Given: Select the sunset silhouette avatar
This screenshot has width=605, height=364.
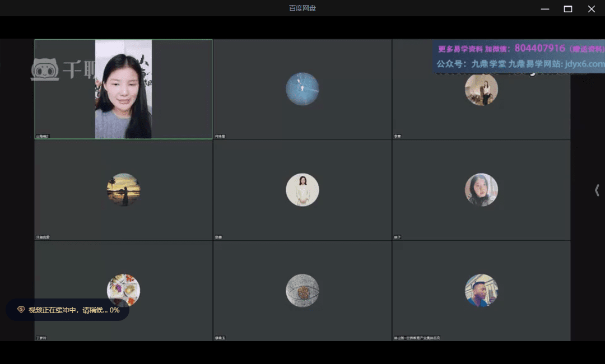Looking at the screenshot, I should click(x=123, y=190).
